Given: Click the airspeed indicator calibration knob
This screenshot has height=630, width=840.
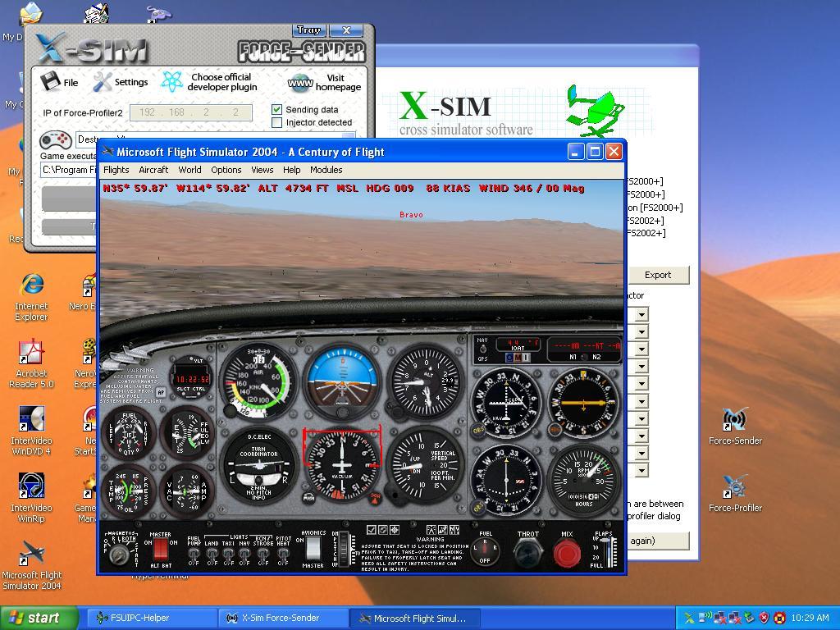Looking at the screenshot, I should (x=231, y=411).
